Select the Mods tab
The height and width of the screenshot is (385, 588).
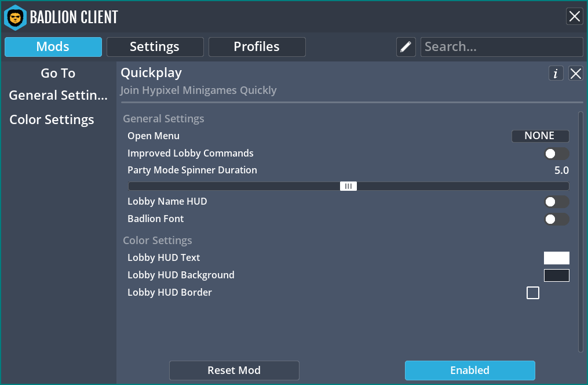pos(53,46)
